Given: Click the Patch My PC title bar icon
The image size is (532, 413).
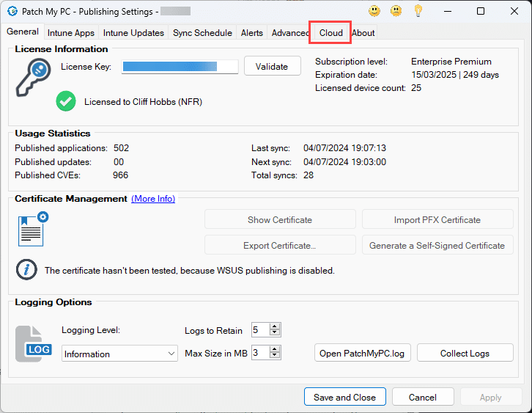Looking at the screenshot, I should [x=12, y=12].
